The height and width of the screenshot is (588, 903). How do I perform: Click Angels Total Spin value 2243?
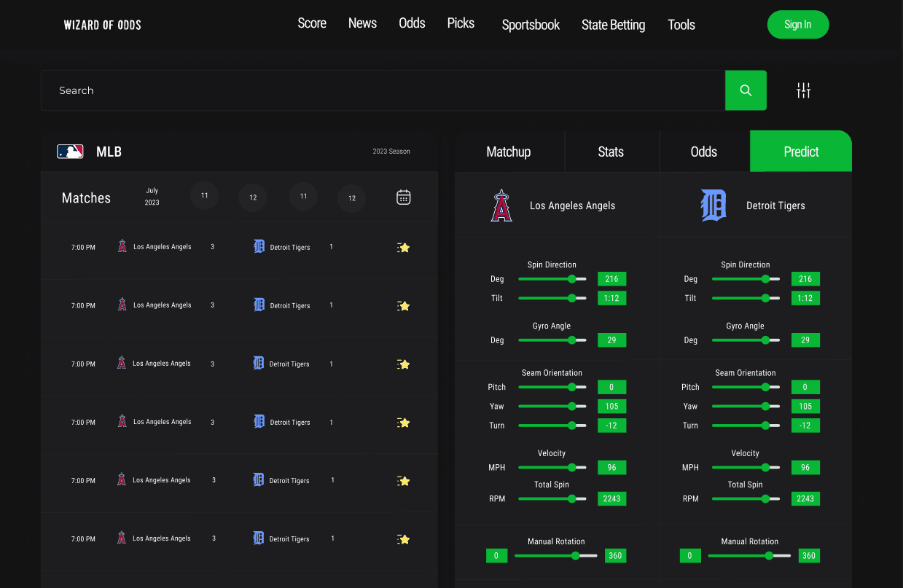[x=611, y=499]
